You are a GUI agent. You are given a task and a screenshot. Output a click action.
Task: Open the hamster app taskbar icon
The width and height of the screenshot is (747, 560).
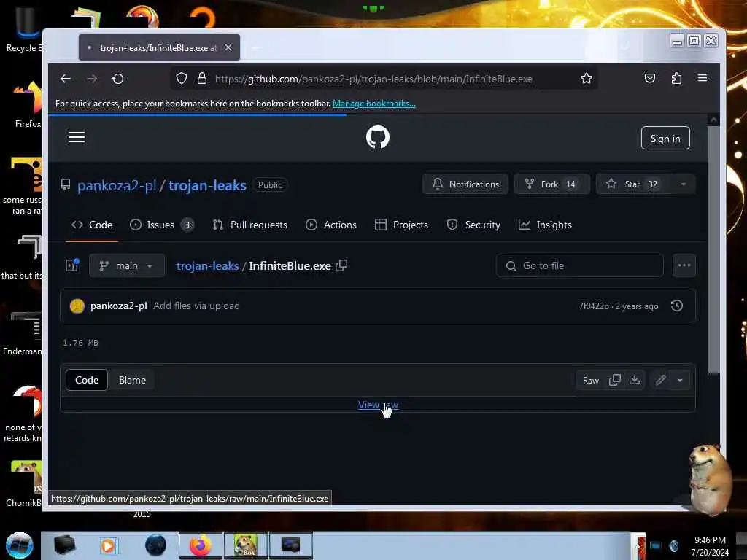click(246, 545)
